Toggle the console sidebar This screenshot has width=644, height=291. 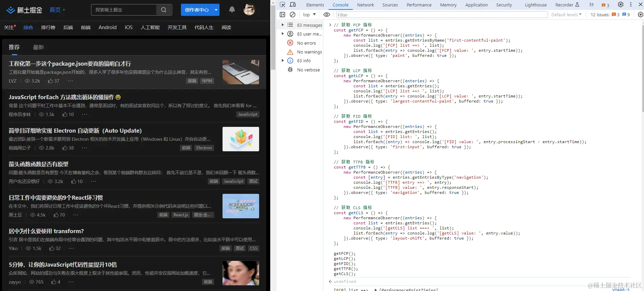[x=282, y=15]
